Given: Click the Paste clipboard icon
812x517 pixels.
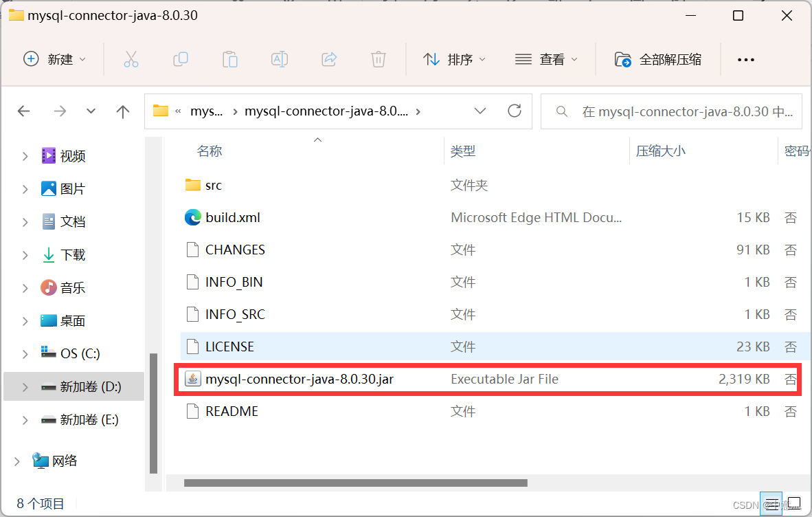Looking at the screenshot, I should click(x=230, y=60).
